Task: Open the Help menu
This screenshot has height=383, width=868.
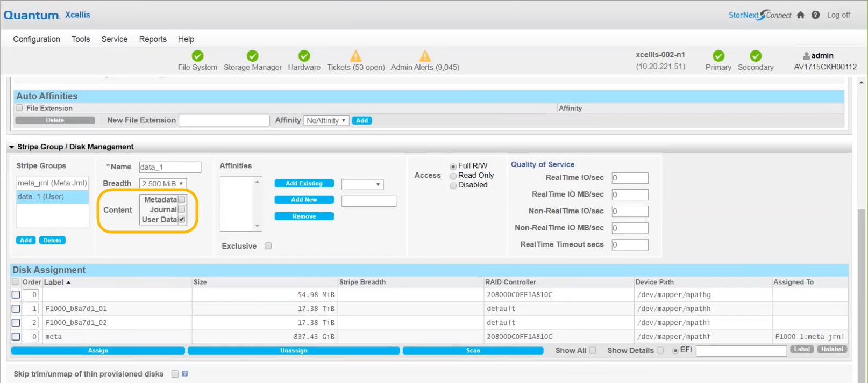Action: pyautogui.click(x=186, y=39)
